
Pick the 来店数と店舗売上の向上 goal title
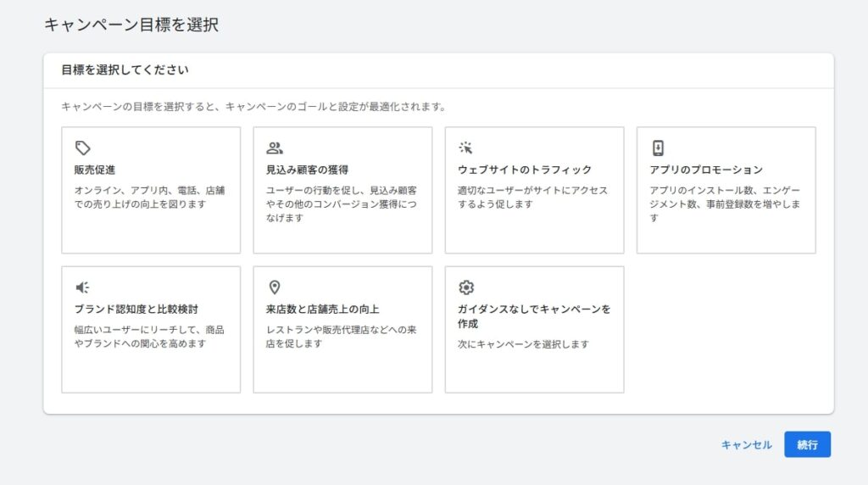click(x=322, y=309)
